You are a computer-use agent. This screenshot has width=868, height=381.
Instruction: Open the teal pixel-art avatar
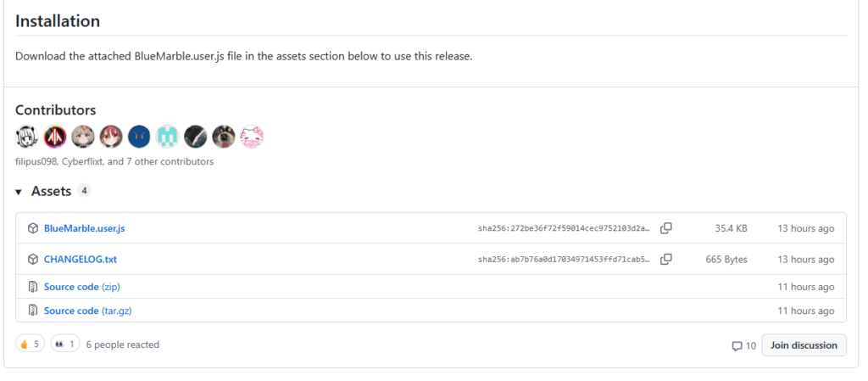click(x=167, y=137)
